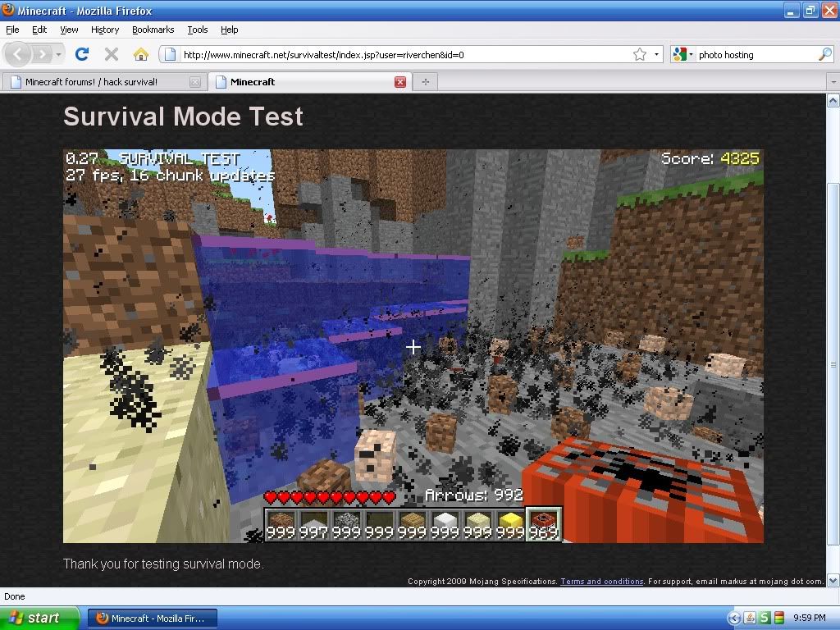
Task: Click the Firefox forward arrow button
Action: tap(42, 54)
